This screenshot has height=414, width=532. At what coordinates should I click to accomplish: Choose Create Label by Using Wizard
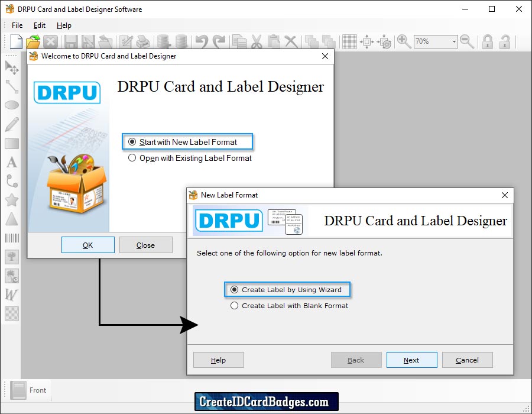pyautogui.click(x=287, y=289)
